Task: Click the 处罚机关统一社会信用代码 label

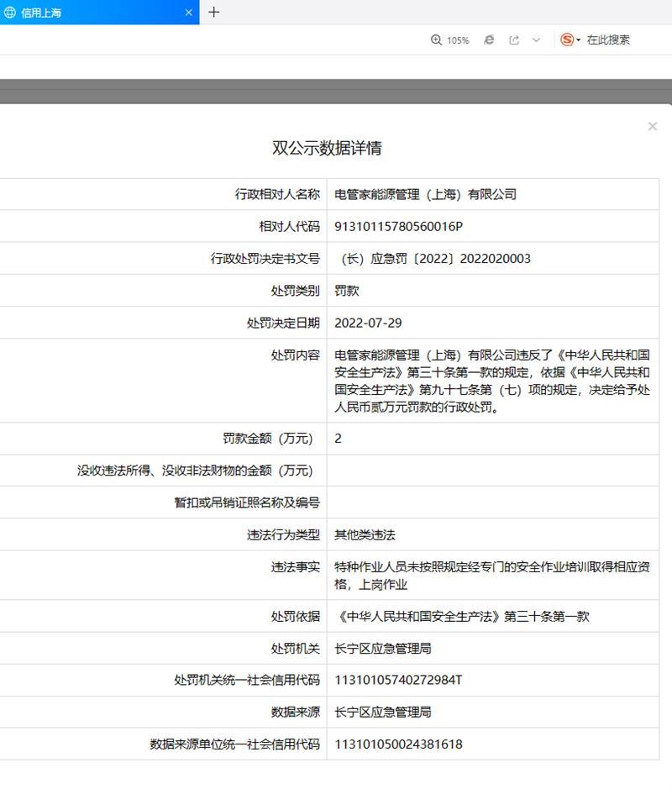Action: 248,681
